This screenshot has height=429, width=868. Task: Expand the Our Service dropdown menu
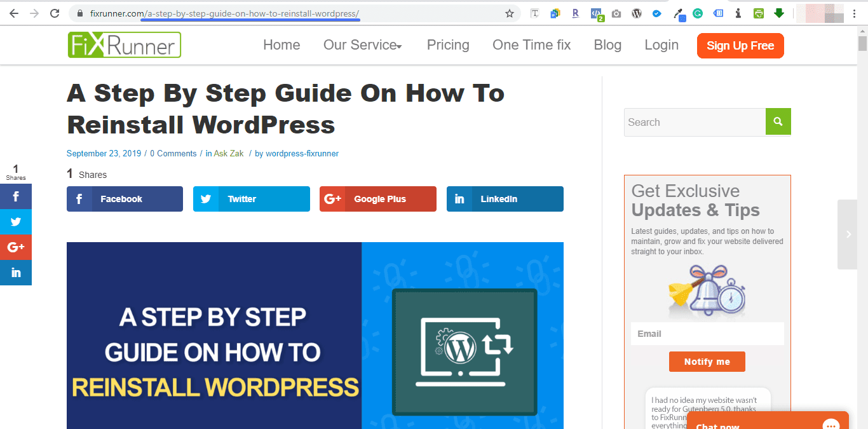click(363, 45)
